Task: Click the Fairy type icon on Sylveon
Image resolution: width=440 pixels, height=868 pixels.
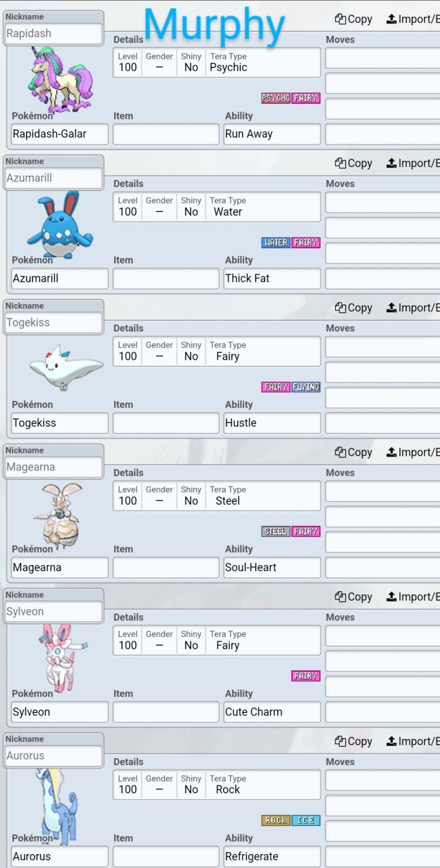Action: pos(306,676)
